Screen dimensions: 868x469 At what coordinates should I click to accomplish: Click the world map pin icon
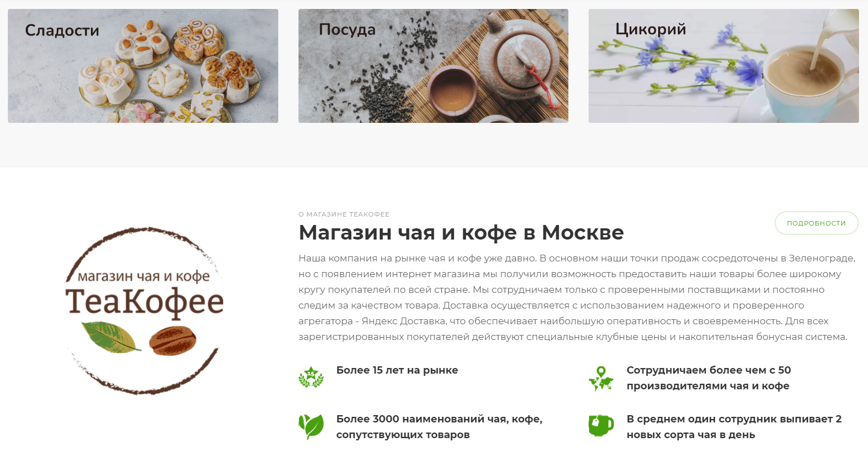601,378
